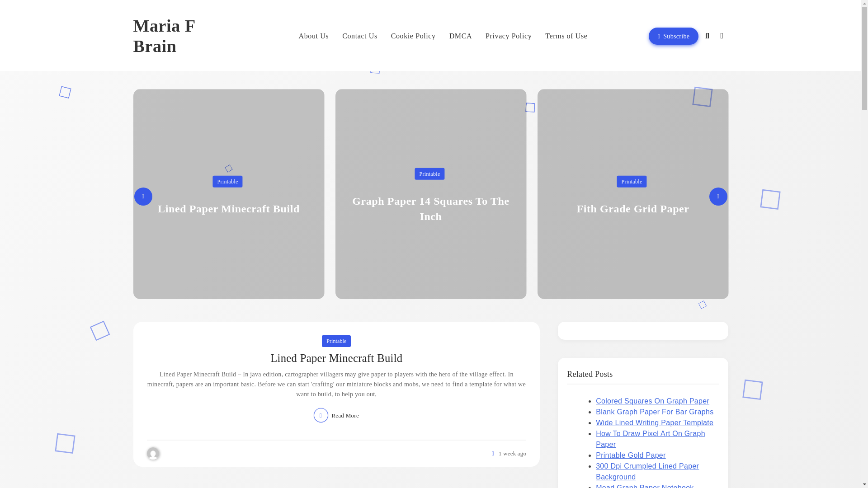
Task: Click Printable tag on Graph Paper slide
Action: (429, 174)
